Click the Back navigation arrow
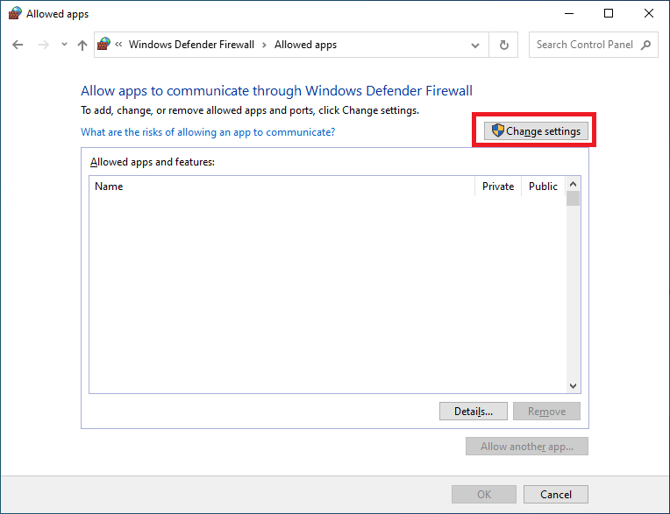670x514 pixels. [x=18, y=44]
